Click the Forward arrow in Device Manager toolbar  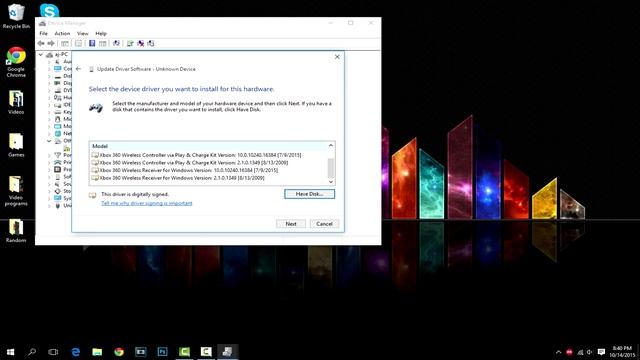51,43
